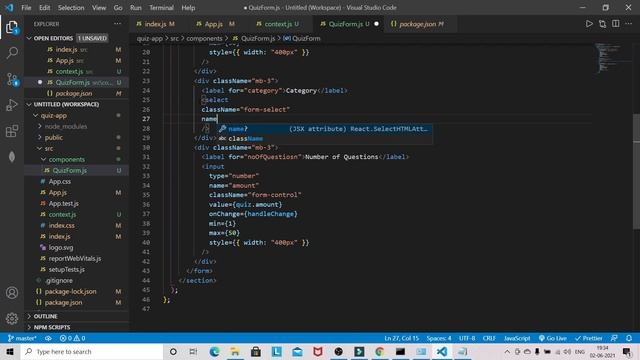Click the master branch indicator
Image resolution: width=640 pixels, height=360 pixels.
[22, 338]
